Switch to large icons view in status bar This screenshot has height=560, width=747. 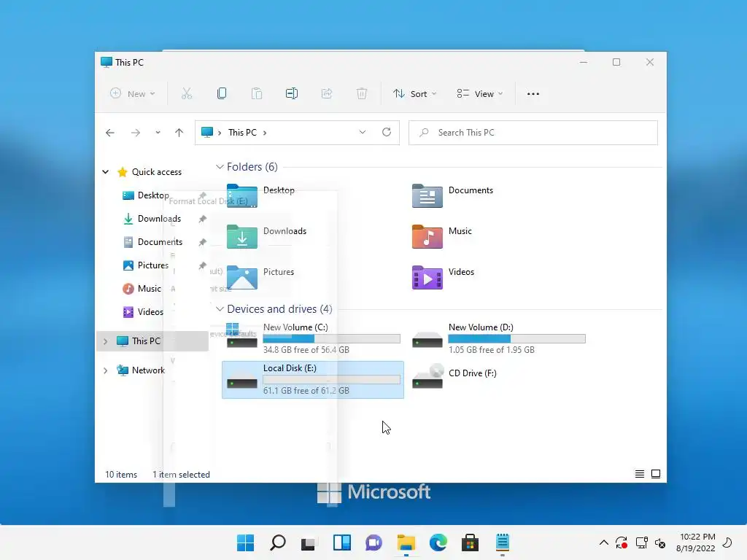[656, 474]
